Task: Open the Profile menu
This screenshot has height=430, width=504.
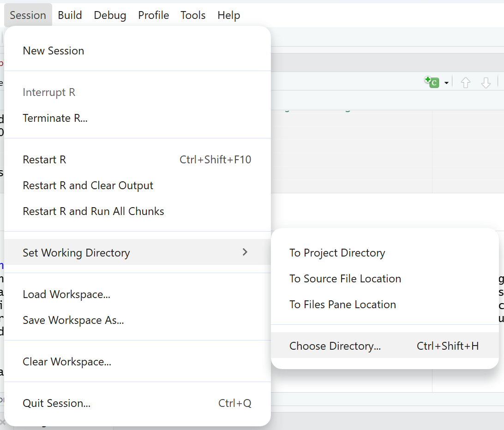Action: [x=153, y=15]
